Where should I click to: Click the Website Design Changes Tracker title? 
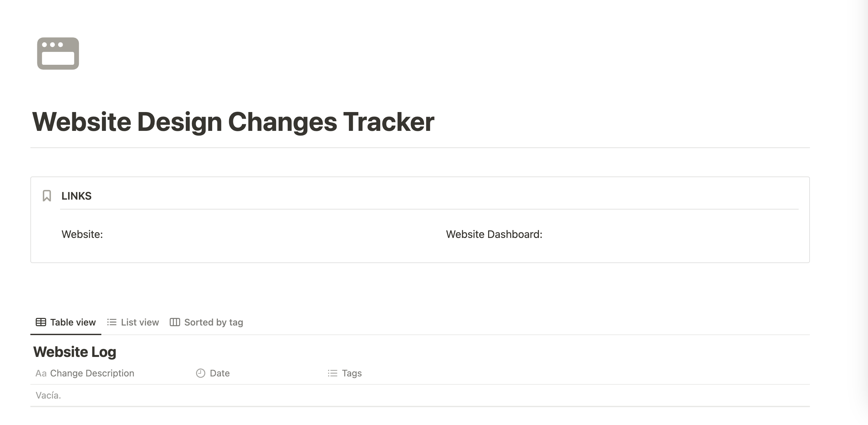coord(233,121)
